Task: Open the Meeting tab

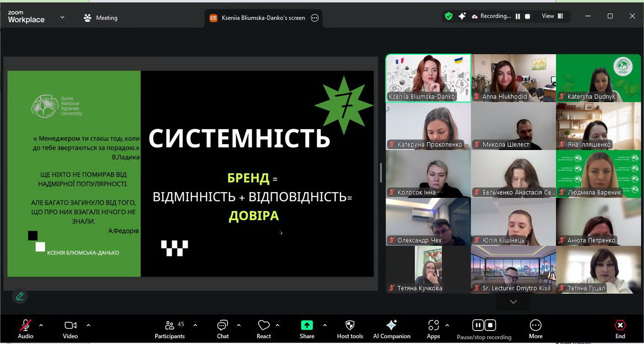Action: (x=101, y=18)
